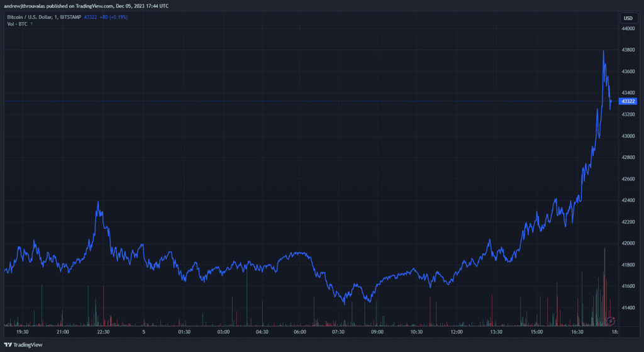Click the 44000 price axis label
This screenshot has width=644, height=352.
pyautogui.click(x=628, y=29)
